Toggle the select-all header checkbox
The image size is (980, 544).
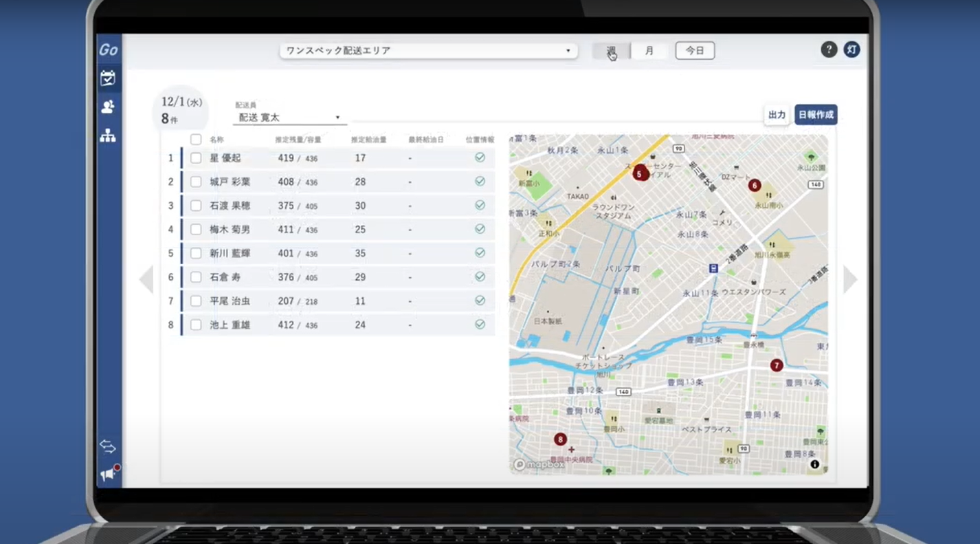point(196,140)
